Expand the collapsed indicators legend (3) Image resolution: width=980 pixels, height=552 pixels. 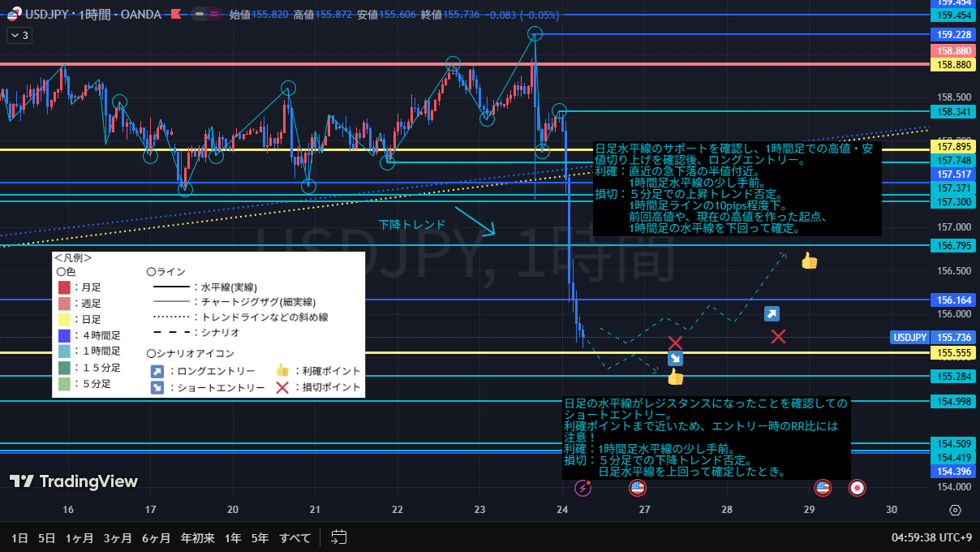coord(19,36)
